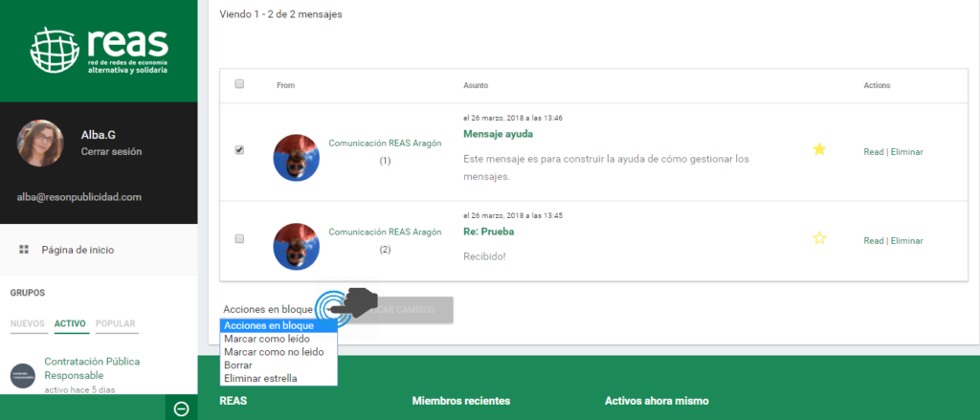Collapse sidebar using the circled minus icon
The width and height of the screenshot is (980, 420).
click(181, 409)
